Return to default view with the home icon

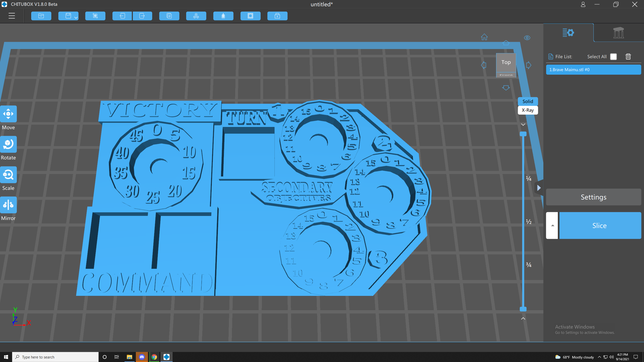pos(485,37)
